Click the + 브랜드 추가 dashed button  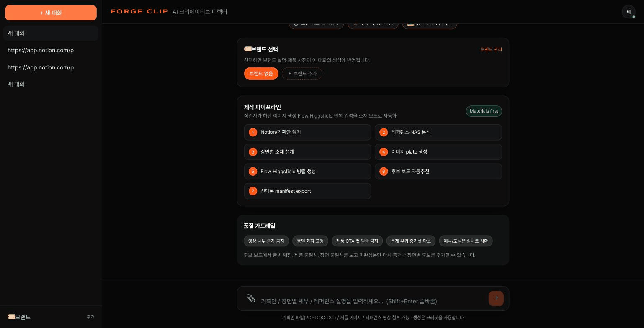(x=302, y=74)
